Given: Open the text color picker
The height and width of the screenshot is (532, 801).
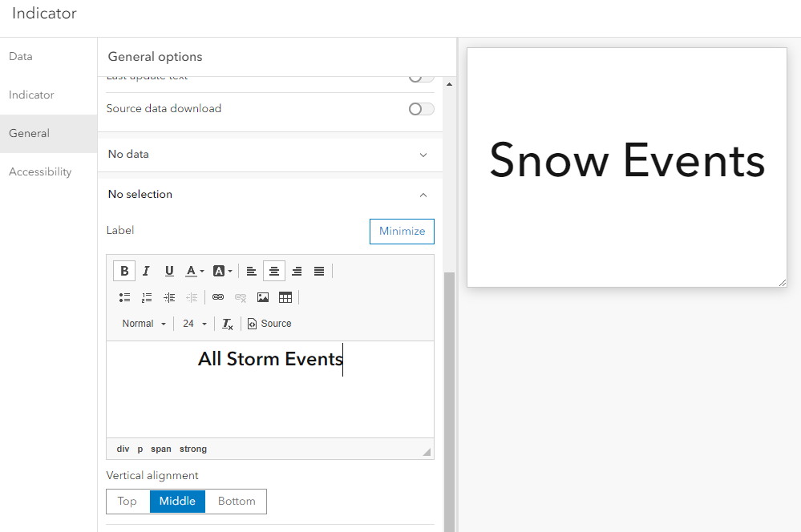Looking at the screenshot, I should 192,271.
